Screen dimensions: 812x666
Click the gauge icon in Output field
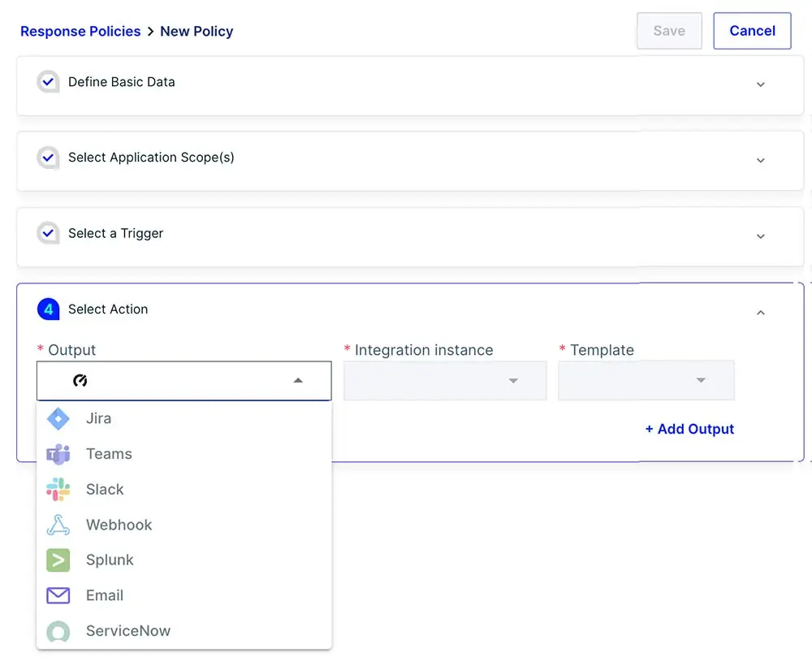click(80, 381)
